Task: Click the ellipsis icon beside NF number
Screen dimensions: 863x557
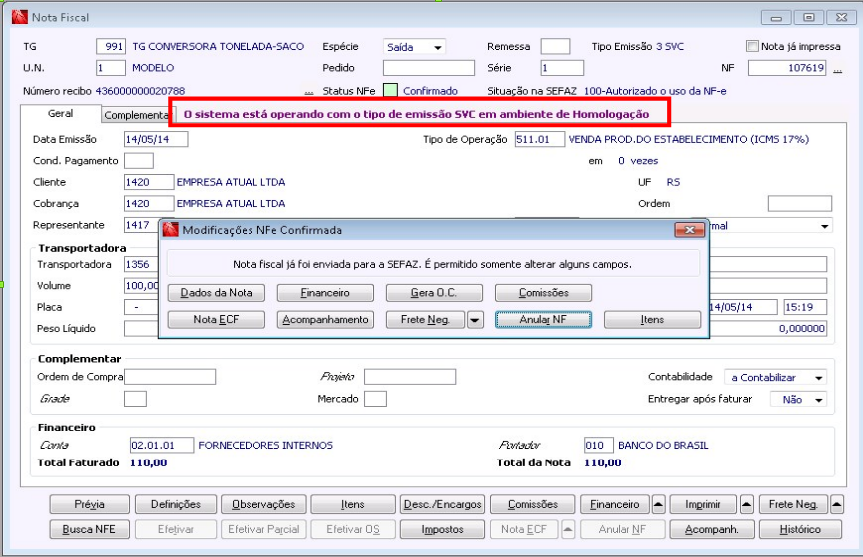Action: coord(837,70)
